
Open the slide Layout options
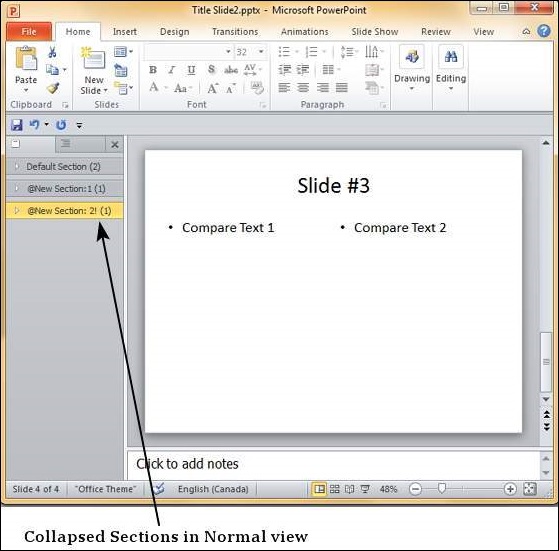tap(123, 52)
